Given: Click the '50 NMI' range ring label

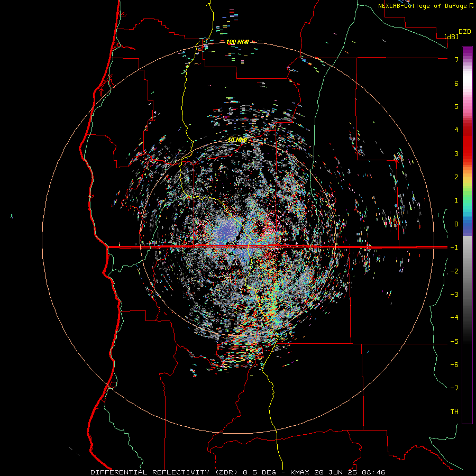Looking at the screenshot, I should click(x=237, y=140).
